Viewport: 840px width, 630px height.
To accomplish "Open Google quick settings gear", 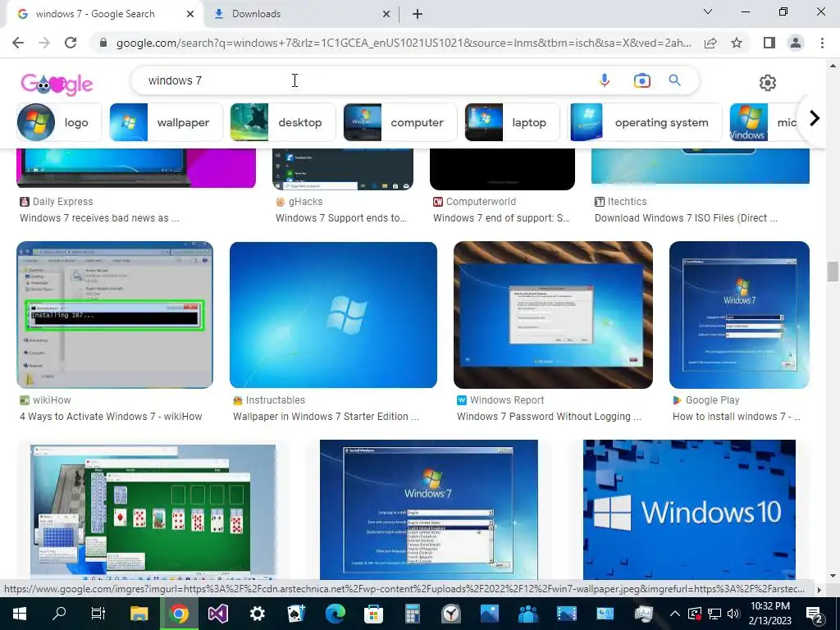I will (767, 83).
